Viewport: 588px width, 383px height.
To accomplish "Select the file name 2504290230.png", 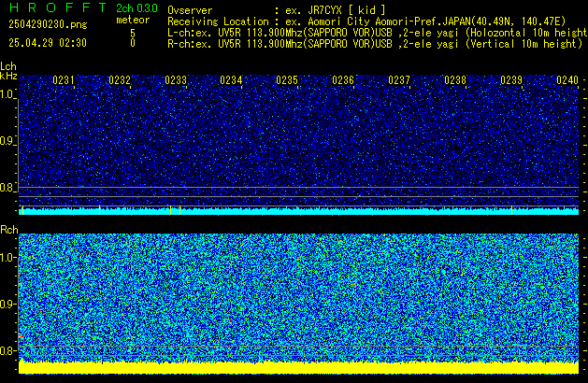I will (48, 24).
